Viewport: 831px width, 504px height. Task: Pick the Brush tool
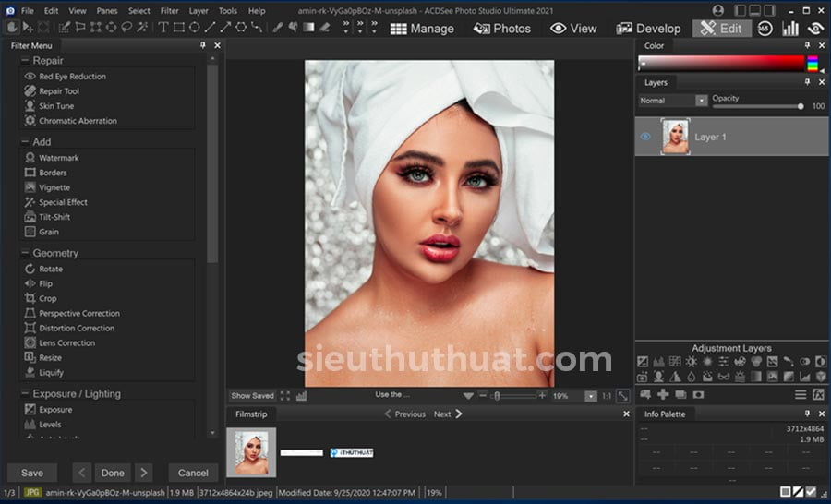pyautogui.click(x=277, y=28)
